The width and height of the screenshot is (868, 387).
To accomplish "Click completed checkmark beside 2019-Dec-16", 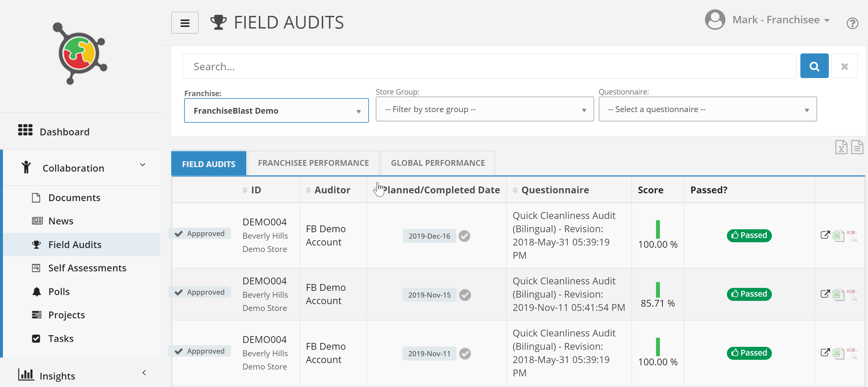I will [464, 236].
